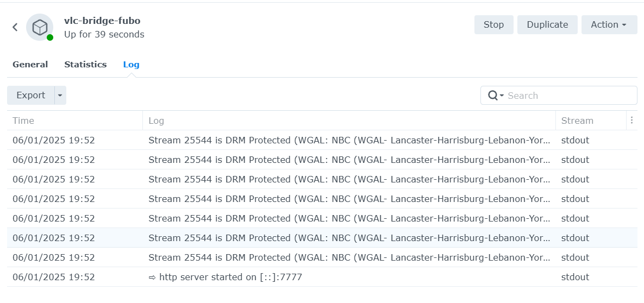Select the Log tab
Viewport: 644px width, 303px height.
coord(131,65)
